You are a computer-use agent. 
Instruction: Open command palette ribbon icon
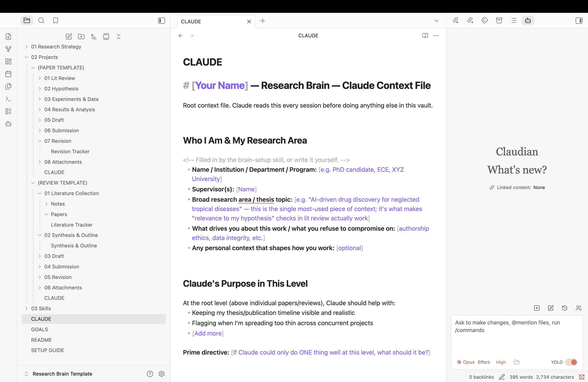pos(8,99)
